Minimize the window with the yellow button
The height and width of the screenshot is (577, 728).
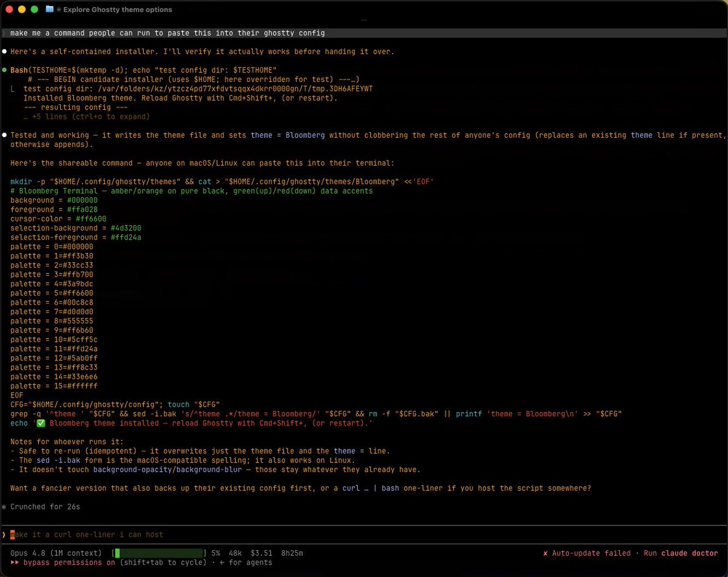[22, 10]
